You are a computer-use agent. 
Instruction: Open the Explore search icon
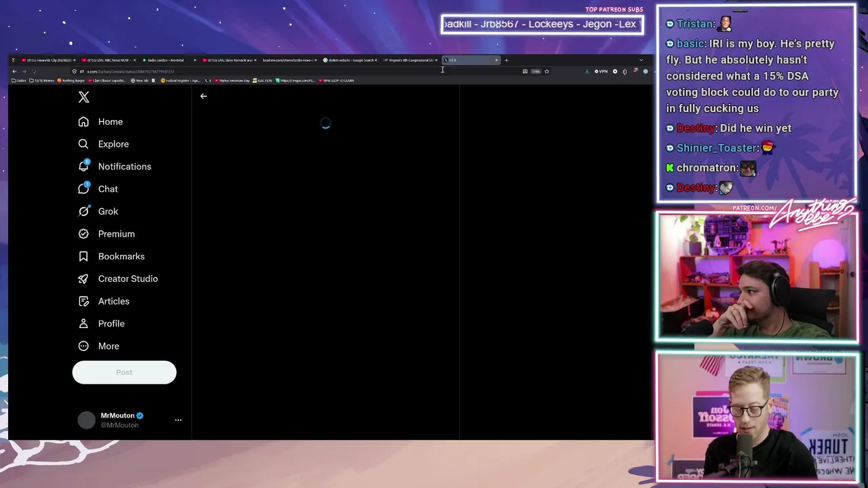coord(83,144)
